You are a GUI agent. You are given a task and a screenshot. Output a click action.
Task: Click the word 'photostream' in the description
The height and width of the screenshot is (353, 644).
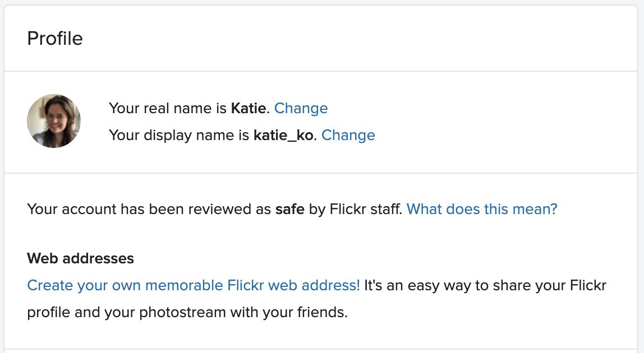point(183,312)
